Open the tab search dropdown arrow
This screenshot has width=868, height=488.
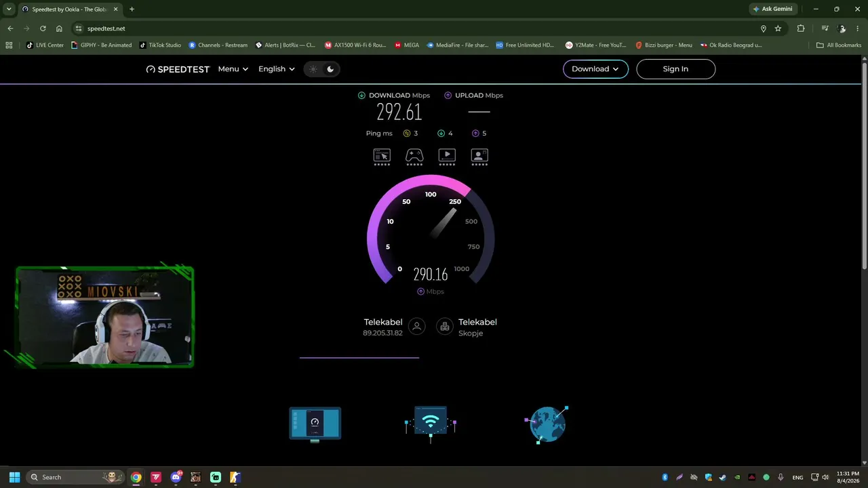9,9
